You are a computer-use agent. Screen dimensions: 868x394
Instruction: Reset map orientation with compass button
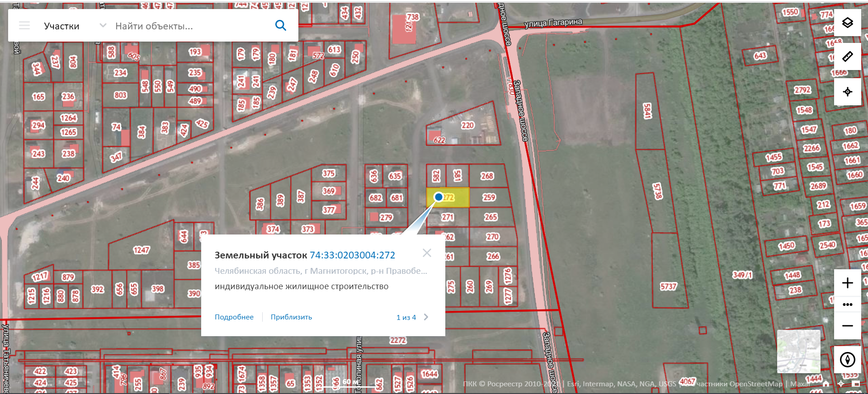point(847,360)
